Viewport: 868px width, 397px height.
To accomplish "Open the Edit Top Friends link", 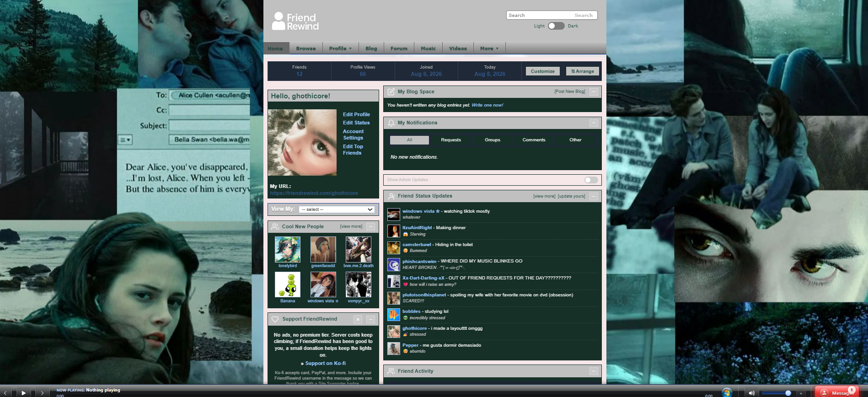I will click(353, 150).
